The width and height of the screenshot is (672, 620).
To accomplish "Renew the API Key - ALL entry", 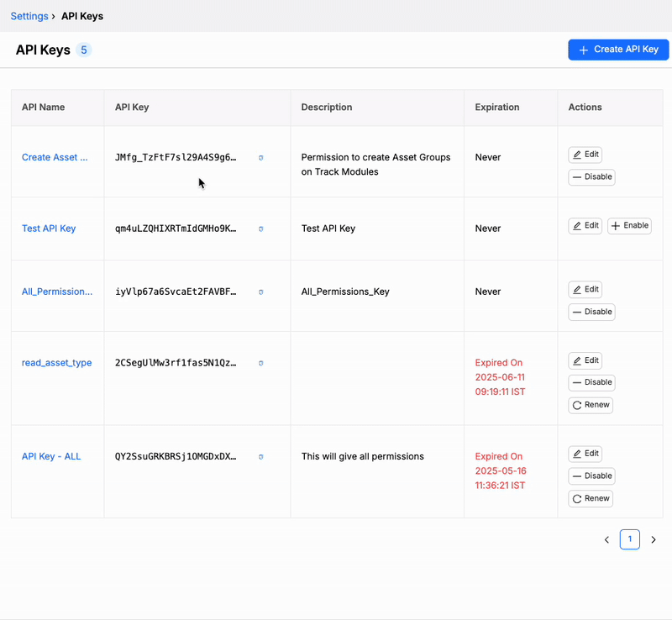I will coord(591,498).
